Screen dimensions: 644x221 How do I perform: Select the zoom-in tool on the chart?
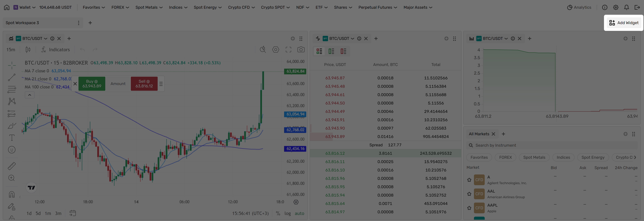[12, 178]
